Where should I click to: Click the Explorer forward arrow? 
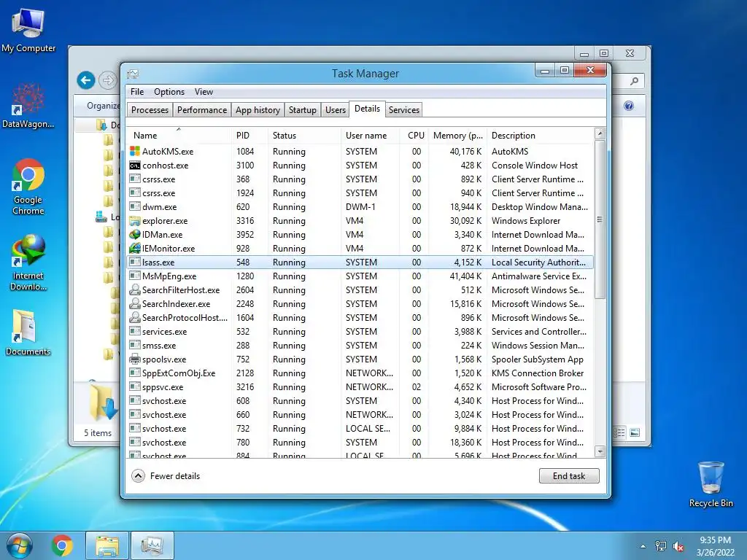(108, 80)
